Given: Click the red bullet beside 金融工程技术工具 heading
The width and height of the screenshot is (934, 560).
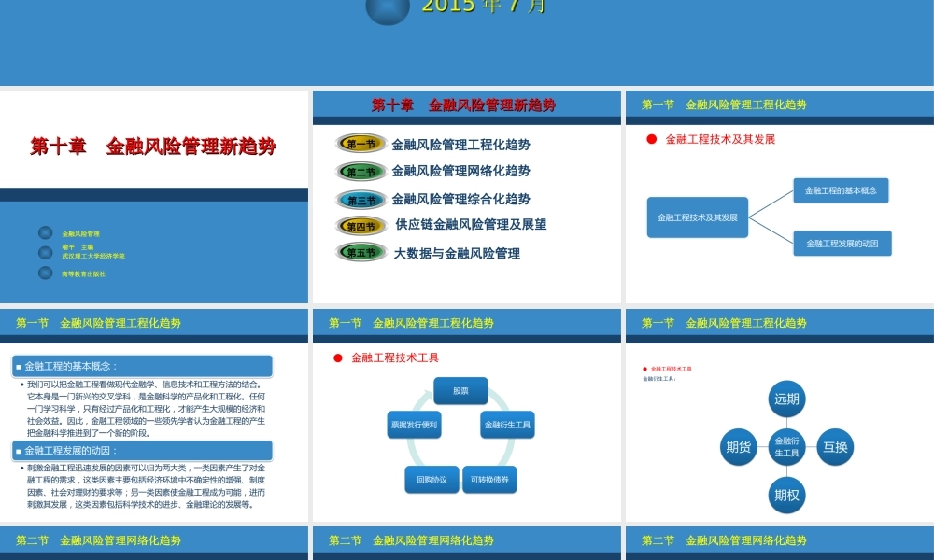Looking at the screenshot, I should coord(337,356).
